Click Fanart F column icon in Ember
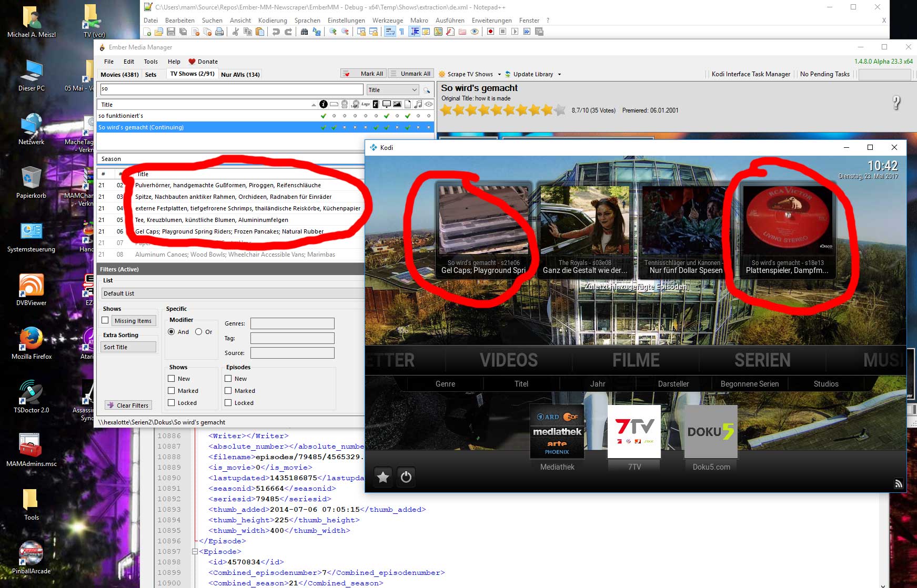 tap(376, 104)
